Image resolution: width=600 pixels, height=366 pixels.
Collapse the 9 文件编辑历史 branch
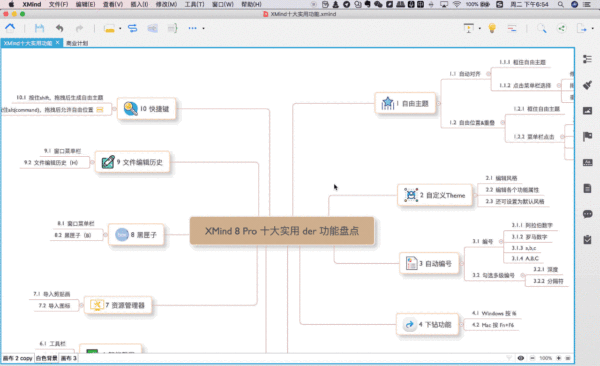click(x=92, y=162)
